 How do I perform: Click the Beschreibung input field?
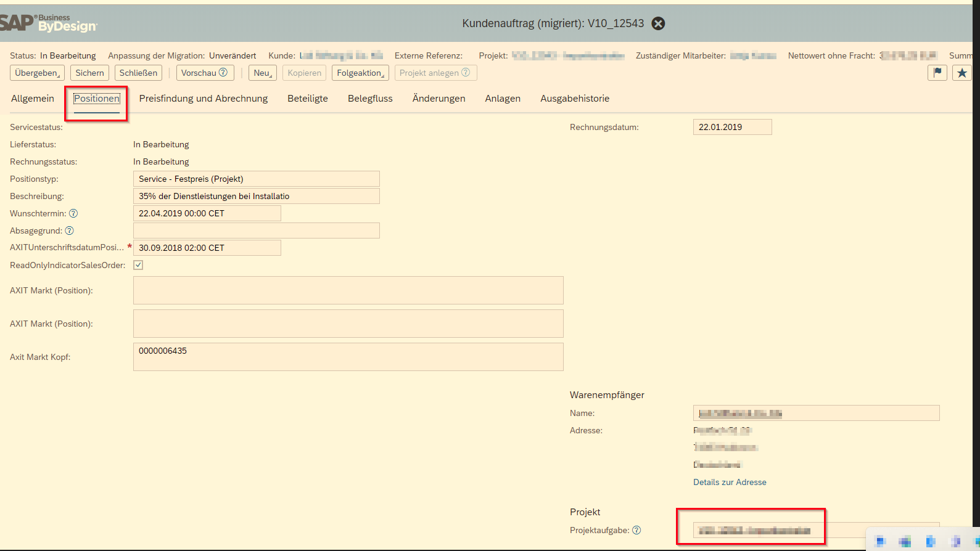[257, 196]
